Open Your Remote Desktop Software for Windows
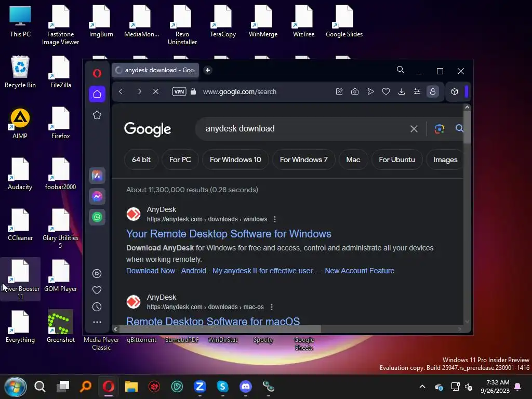The height and width of the screenshot is (399, 532). [229, 234]
